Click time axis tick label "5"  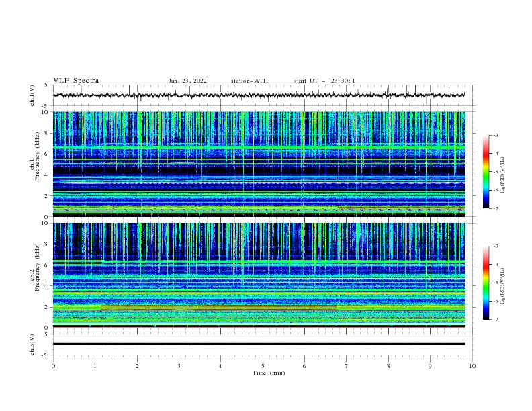point(263,366)
